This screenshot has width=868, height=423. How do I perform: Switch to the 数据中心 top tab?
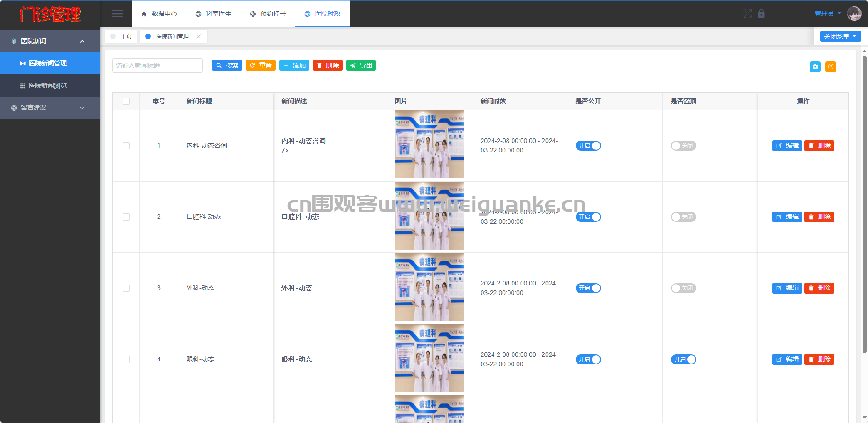tap(159, 14)
